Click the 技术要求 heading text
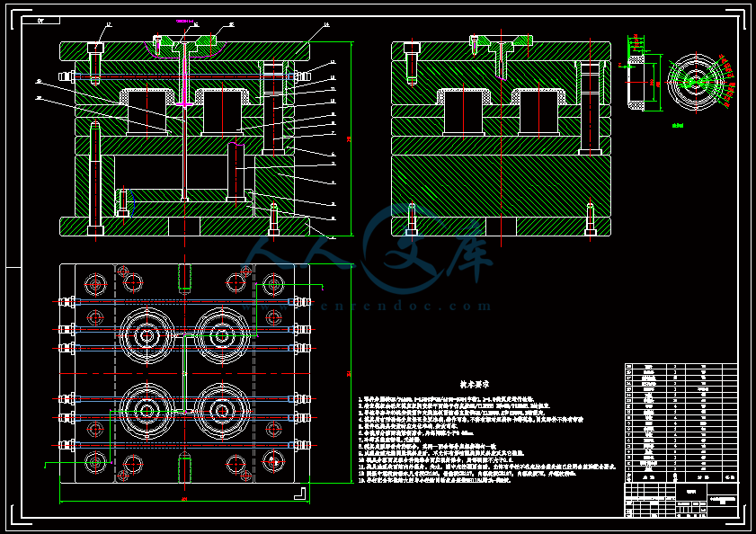The width and height of the screenshot is (756, 534). [x=475, y=385]
